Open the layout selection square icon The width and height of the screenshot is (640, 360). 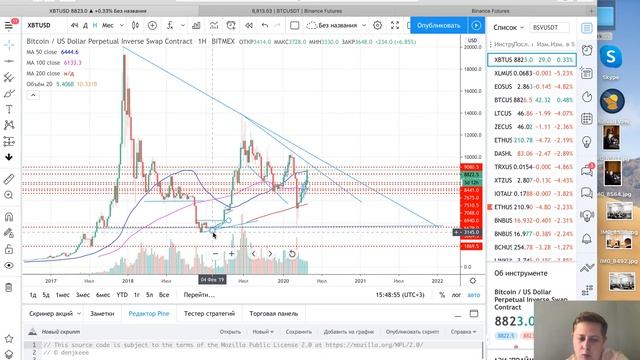pyautogui.click(x=294, y=26)
